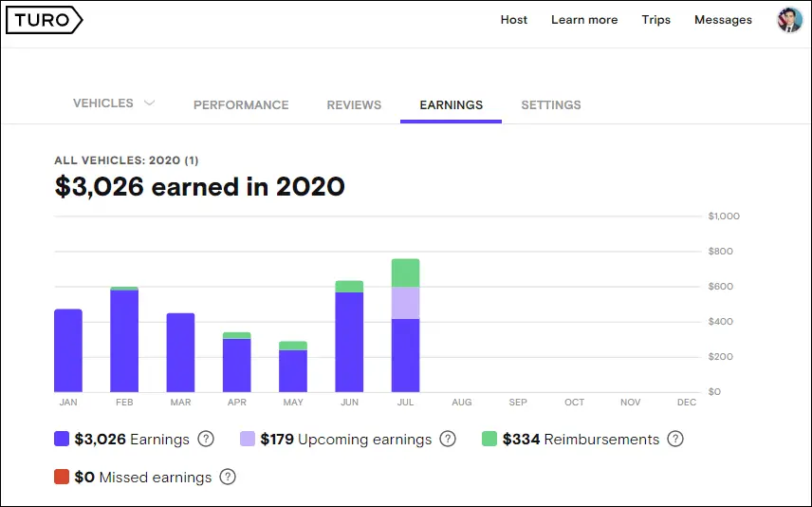This screenshot has width=812, height=507.
Task: Click the Host link in header
Action: click(514, 20)
